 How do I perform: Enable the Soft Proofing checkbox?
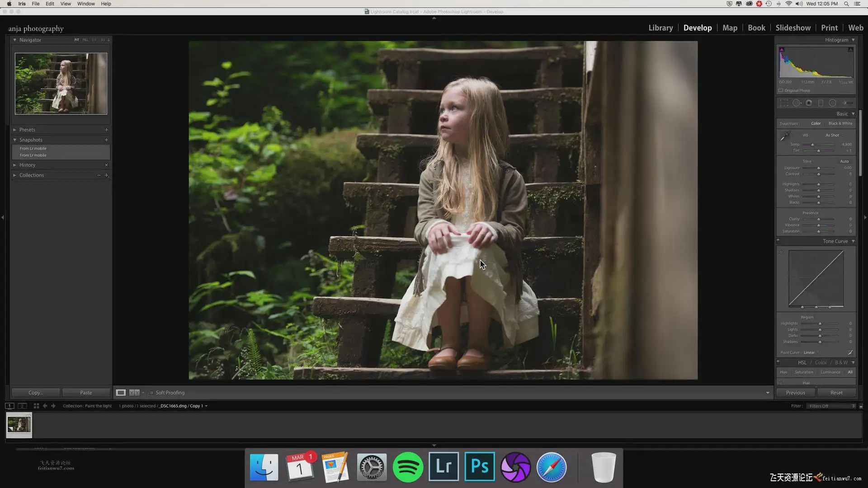151,393
